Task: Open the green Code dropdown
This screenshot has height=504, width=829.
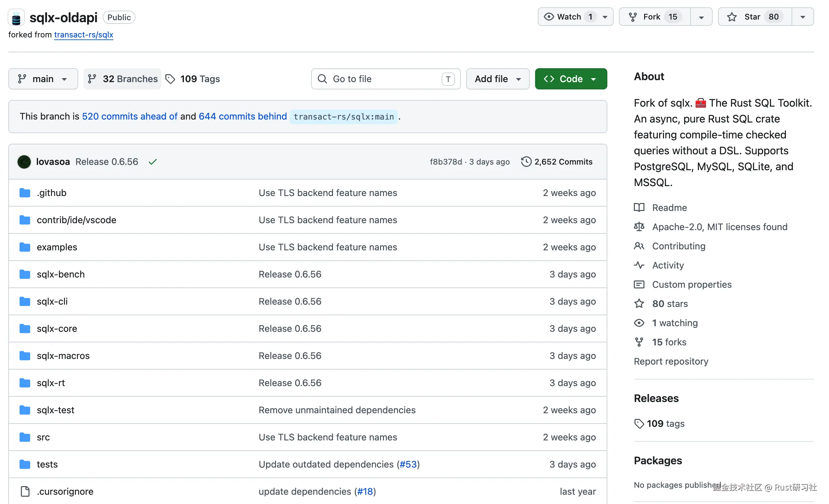Action: (x=572, y=79)
